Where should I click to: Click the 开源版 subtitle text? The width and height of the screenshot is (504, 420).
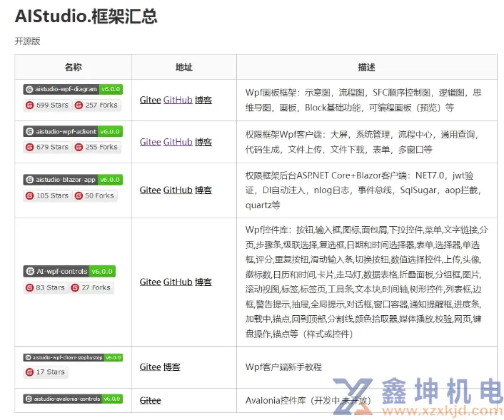pos(27,41)
